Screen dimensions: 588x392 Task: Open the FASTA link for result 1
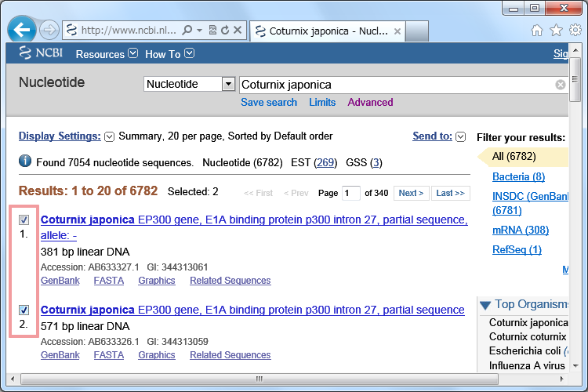pos(108,280)
